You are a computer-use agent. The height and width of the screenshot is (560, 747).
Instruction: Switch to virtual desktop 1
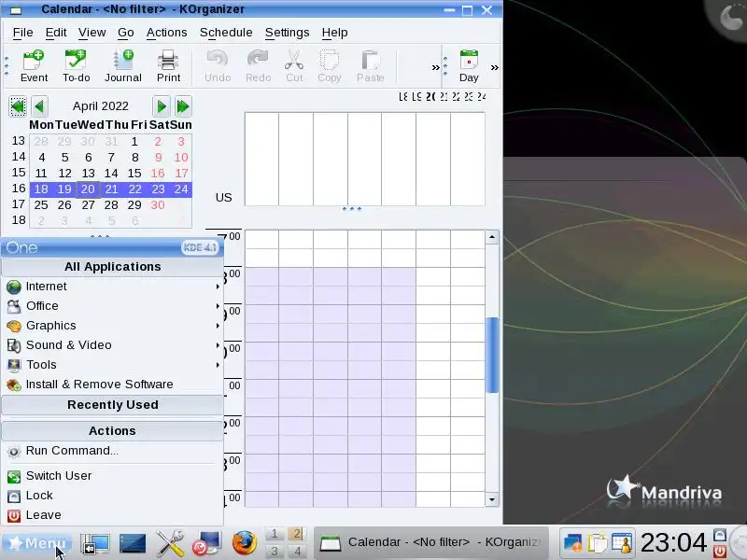click(275, 534)
